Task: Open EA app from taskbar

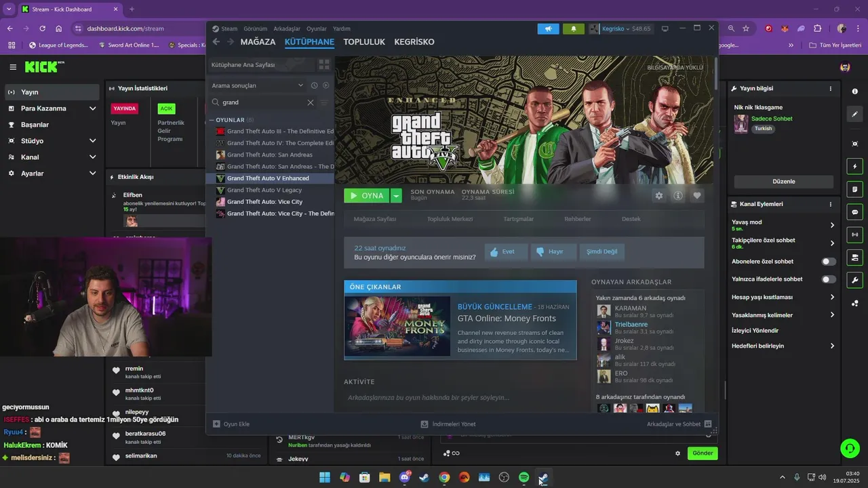Action: [464, 478]
